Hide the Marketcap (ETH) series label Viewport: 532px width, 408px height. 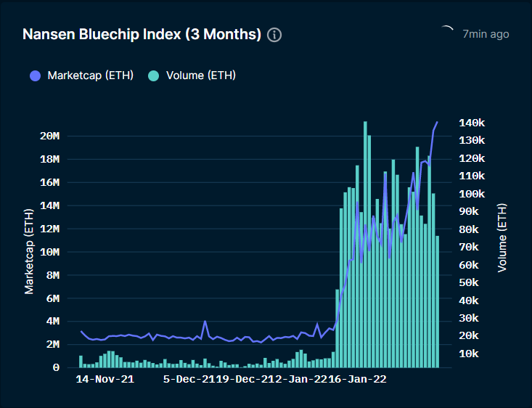click(x=91, y=76)
